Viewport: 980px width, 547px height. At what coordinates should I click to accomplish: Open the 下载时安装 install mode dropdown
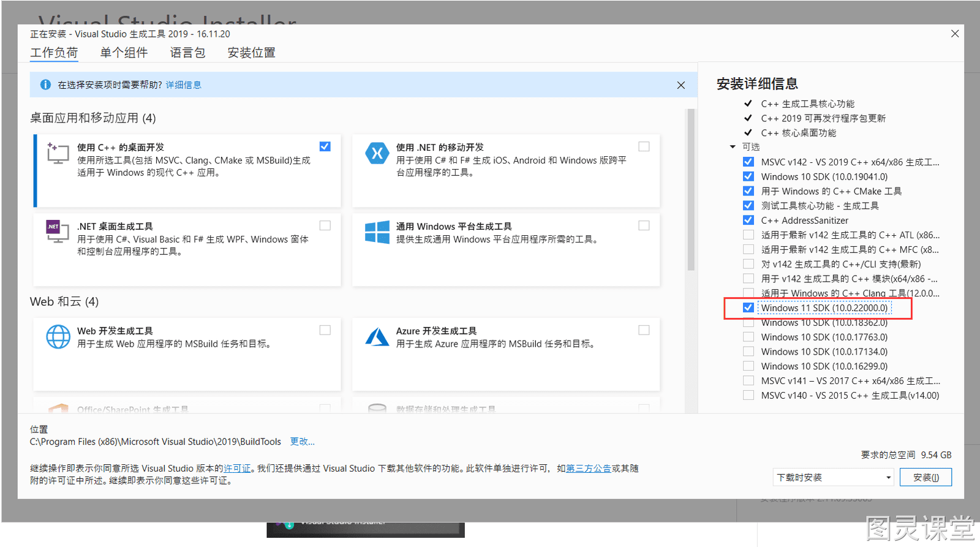point(833,477)
